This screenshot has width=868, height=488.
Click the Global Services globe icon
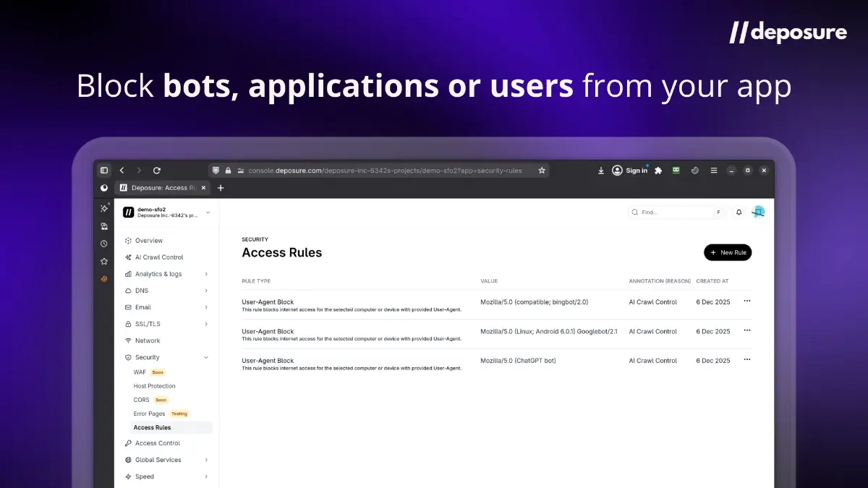[x=128, y=459]
